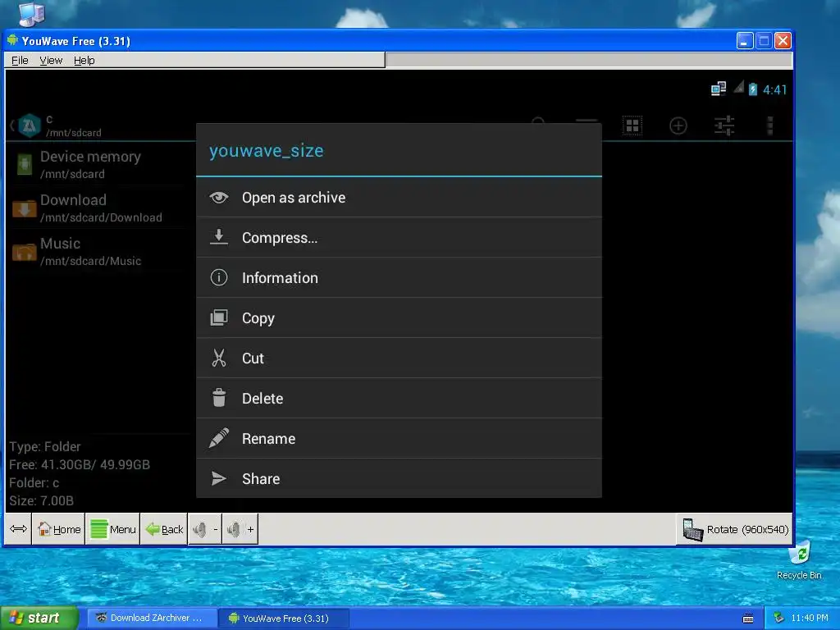Click the circled plus add icon
This screenshot has height=630, width=840.
point(678,126)
